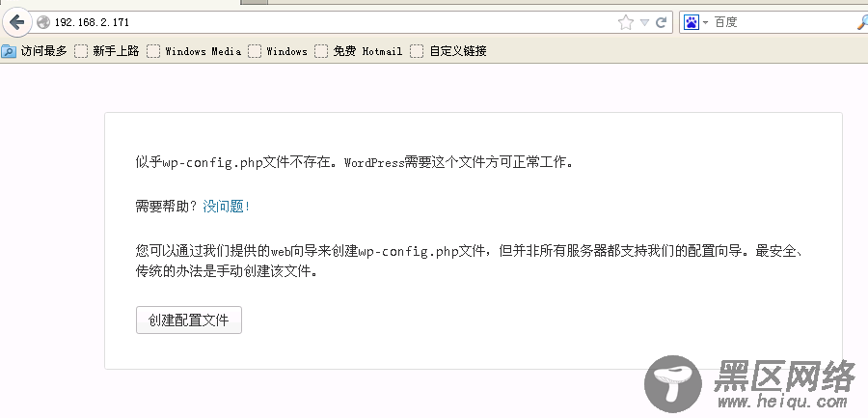Open the search engine selector dropdown arrow
Viewport: 868px width, 418px height.
pyautogui.click(x=706, y=23)
